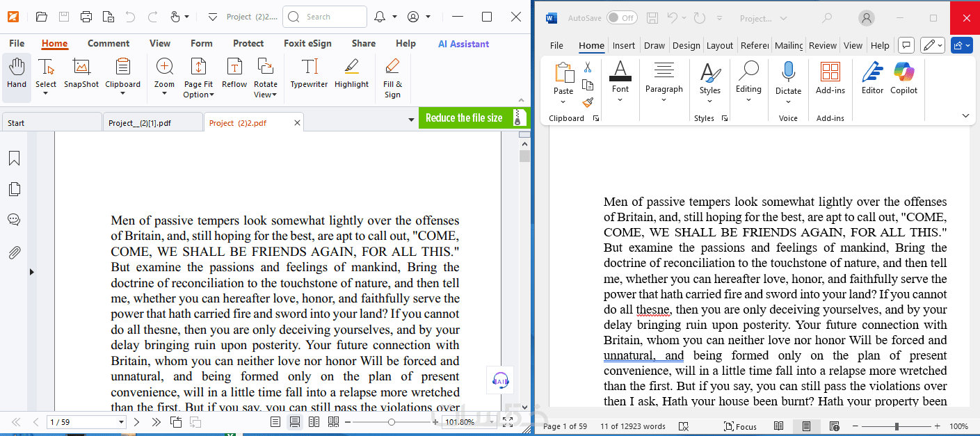Click the Share button in Word
The height and width of the screenshot is (436, 980).
(962, 46)
